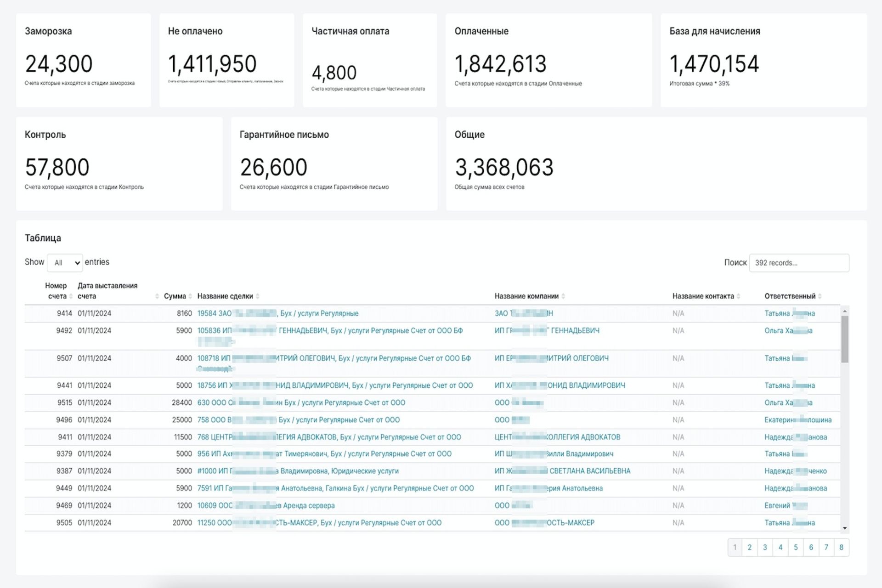Go to last page 8
882x588 pixels.
coord(841,547)
